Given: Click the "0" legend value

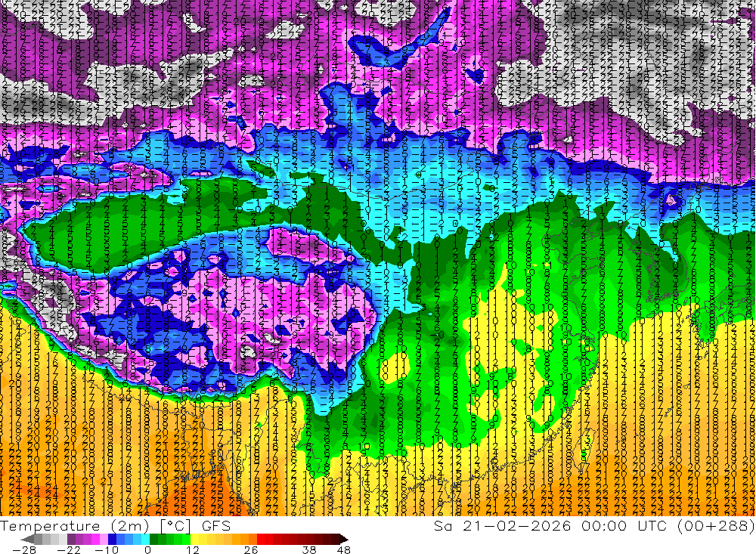Looking at the screenshot, I should coord(148,549).
